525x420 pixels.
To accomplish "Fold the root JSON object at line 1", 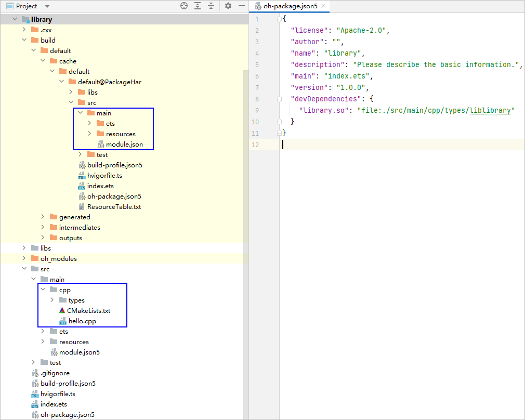I will point(279,19).
